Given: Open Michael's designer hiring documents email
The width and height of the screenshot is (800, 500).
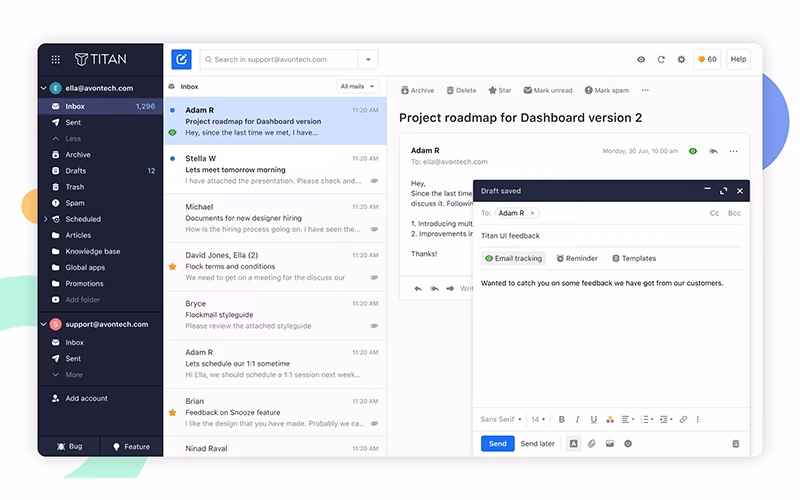Looking at the screenshot, I should (x=276, y=218).
